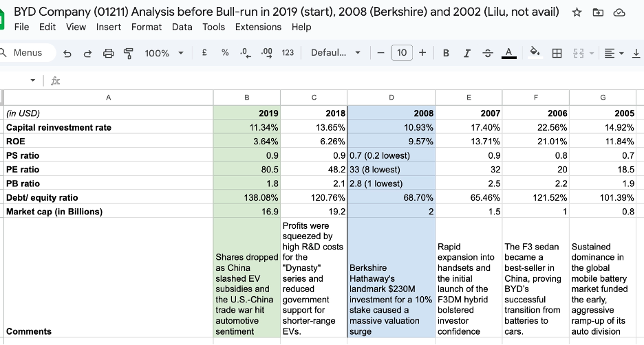The image size is (644, 345).
Task: Select column A header
Action: [109, 98]
